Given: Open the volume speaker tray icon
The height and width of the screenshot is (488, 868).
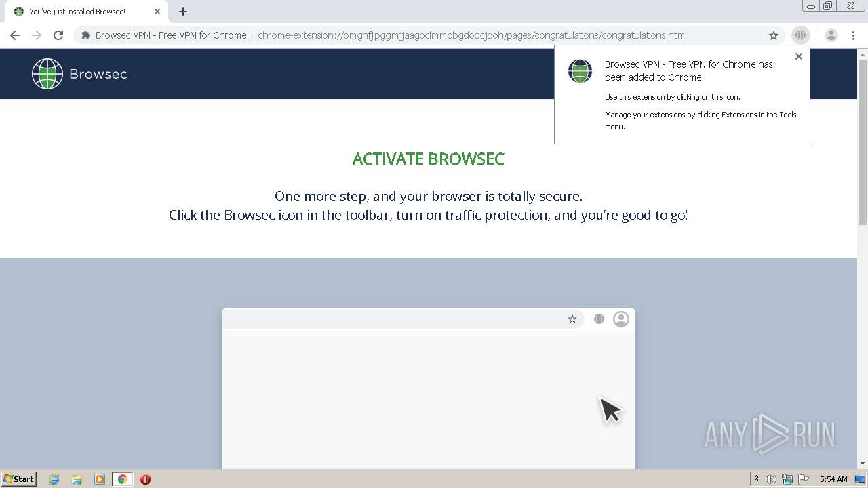Looking at the screenshot, I should point(771,479).
